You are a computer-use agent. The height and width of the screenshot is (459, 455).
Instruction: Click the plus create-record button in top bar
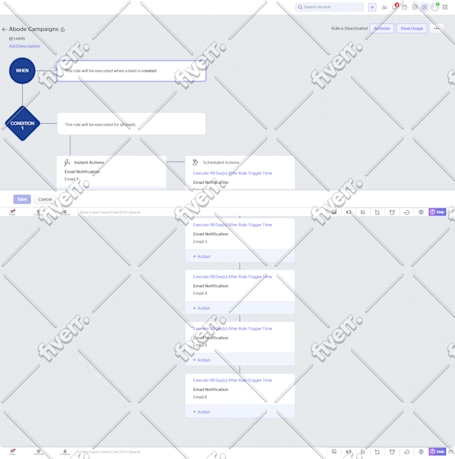click(372, 7)
